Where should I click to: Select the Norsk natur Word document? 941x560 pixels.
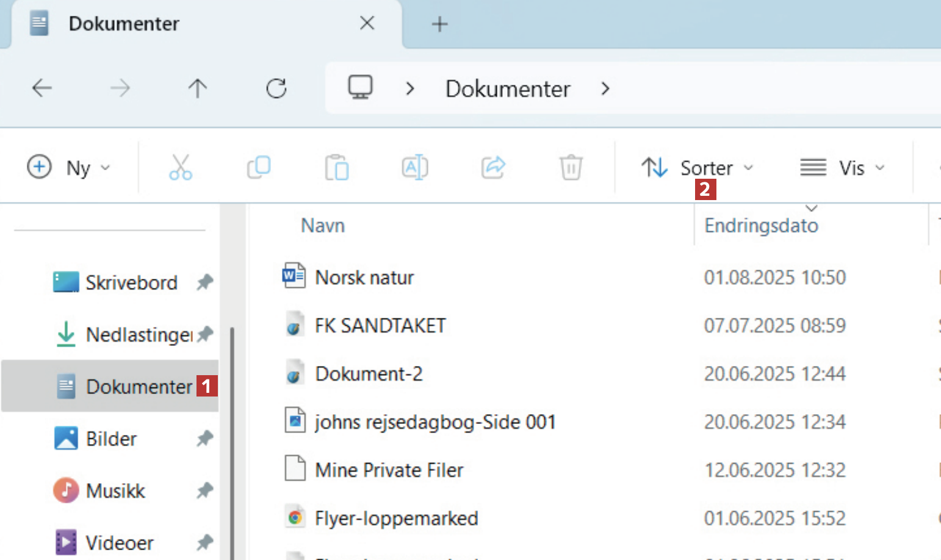364,278
